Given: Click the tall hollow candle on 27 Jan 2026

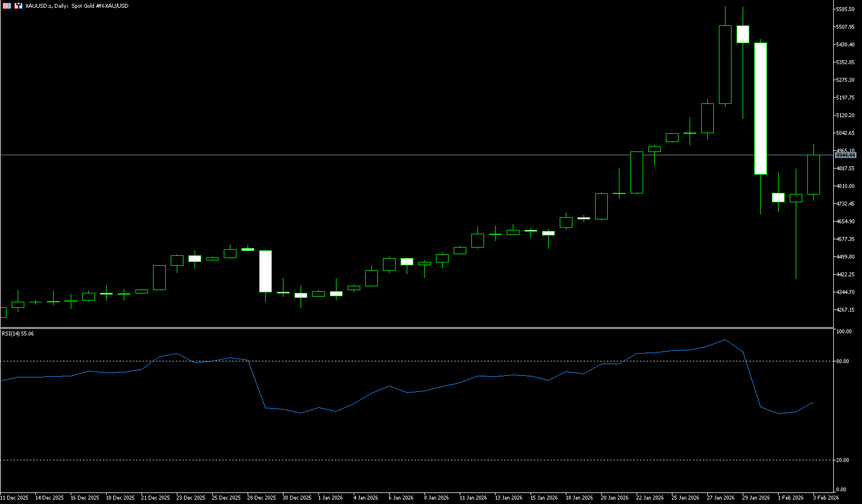Looking at the screenshot, I should point(725,65).
